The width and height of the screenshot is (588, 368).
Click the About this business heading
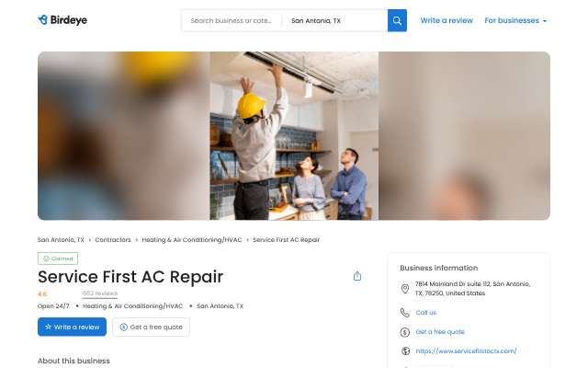[x=73, y=361]
